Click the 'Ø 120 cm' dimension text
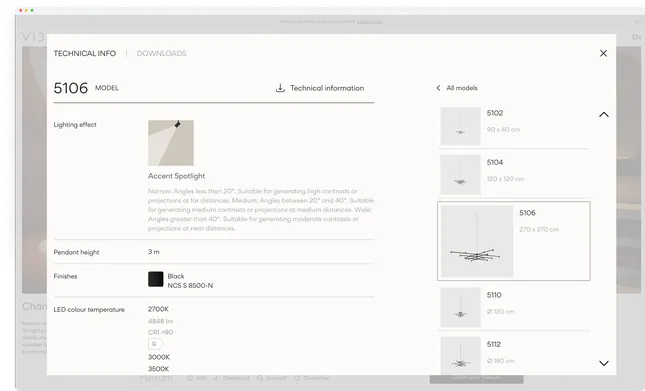 (501, 312)
